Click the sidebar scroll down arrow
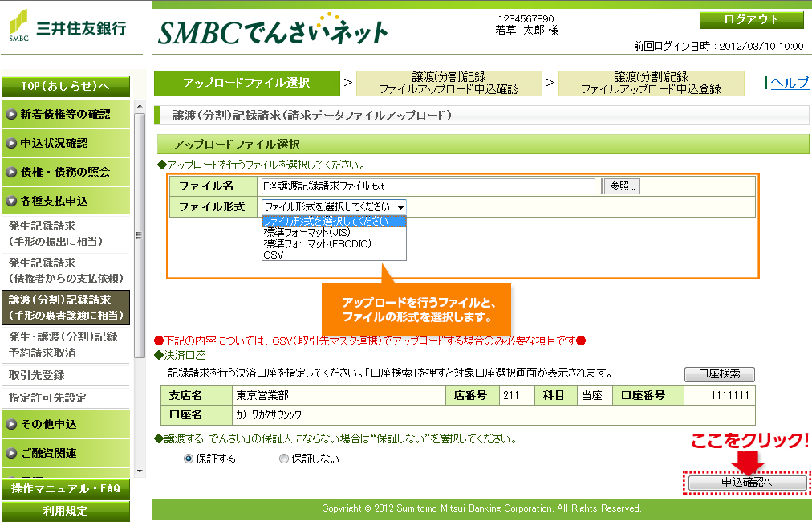Viewport: 812px width, 522px height. tap(140, 471)
